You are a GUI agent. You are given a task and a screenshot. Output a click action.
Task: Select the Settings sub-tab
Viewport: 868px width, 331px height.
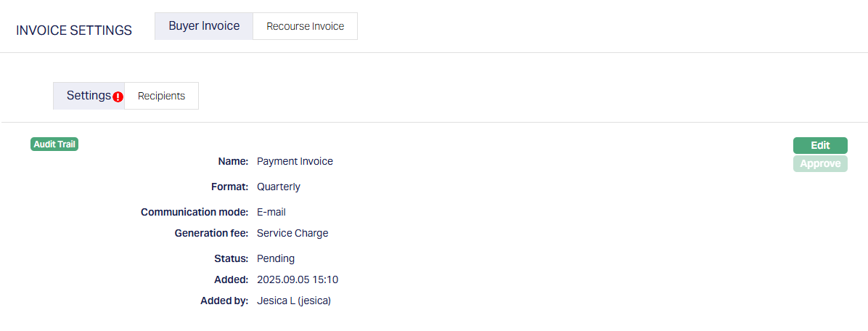click(89, 96)
